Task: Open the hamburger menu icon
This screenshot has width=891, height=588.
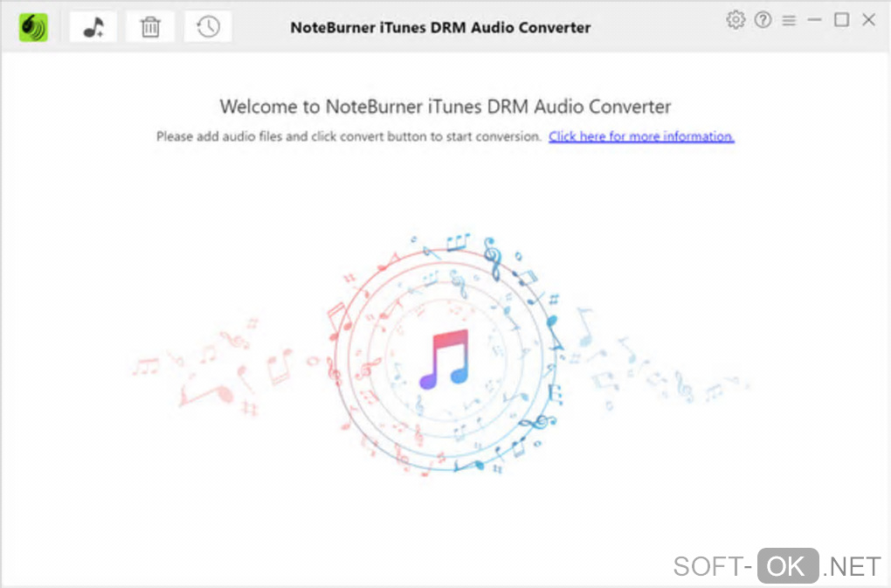Action: 789,20
